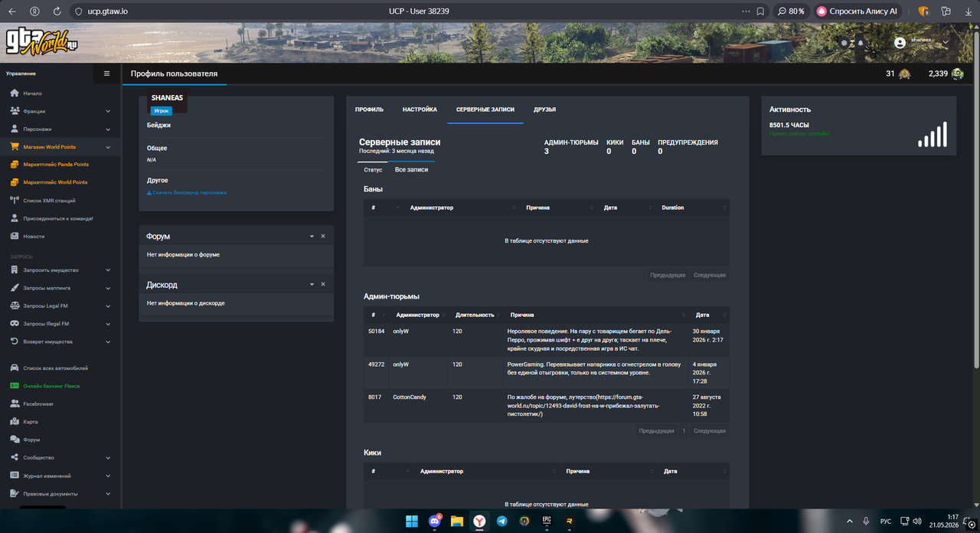
Task: Open settings gear in header banner
Action: click(844, 43)
